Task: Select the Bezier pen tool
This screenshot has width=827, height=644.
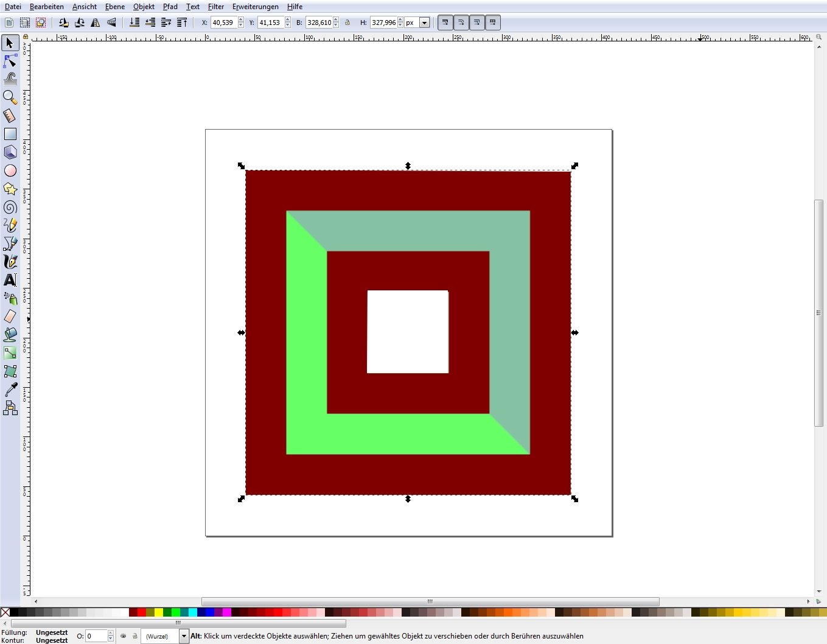Action: (x=10, y=243)
